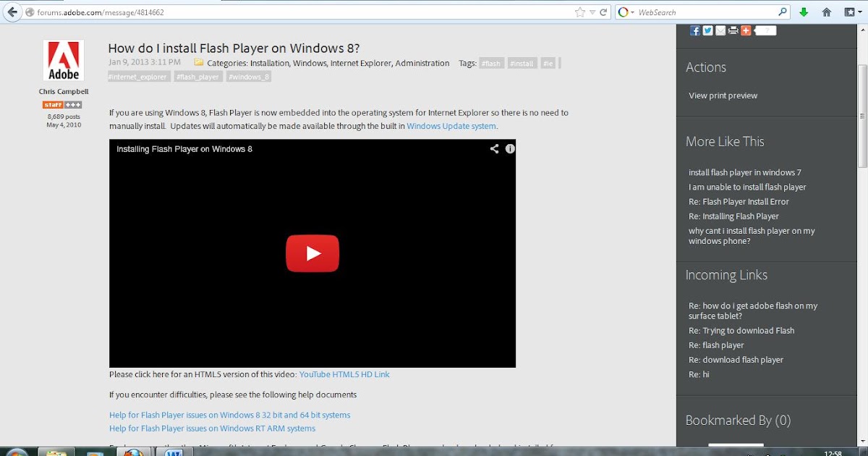Open incoming link about surface tablet
This screenshot has height=456, width=868.
[753, 311]
